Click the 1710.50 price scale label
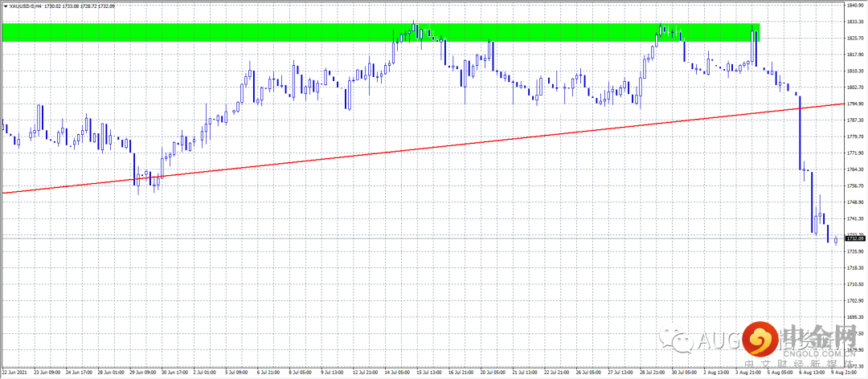 pyautogui.click(x=856, y=284)
